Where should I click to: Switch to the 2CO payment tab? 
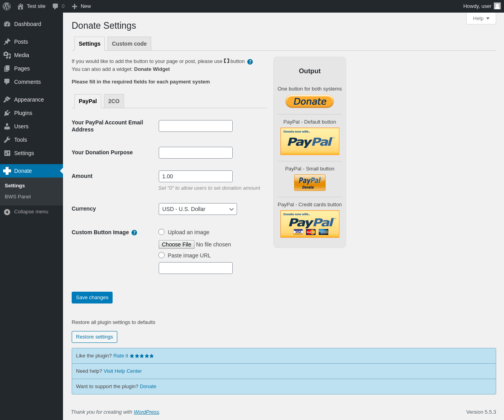click(x=114, y=101)
